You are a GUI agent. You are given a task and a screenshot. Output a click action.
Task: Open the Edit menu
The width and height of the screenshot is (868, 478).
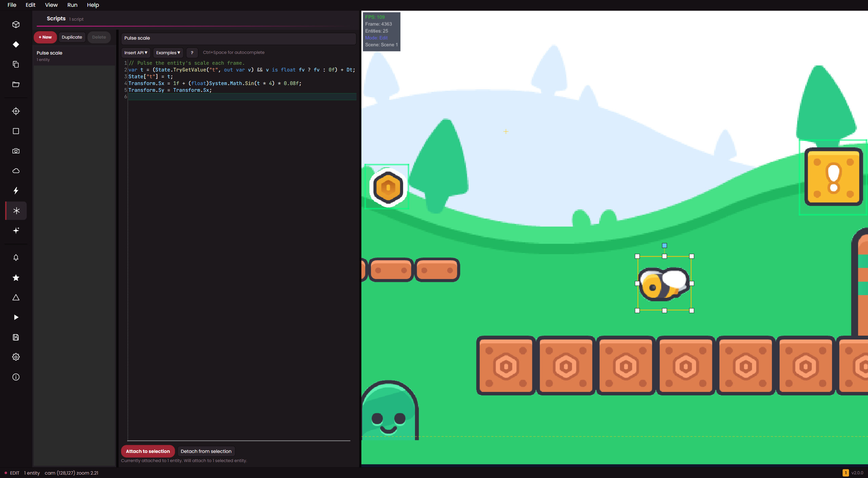[x=31, y=5]
